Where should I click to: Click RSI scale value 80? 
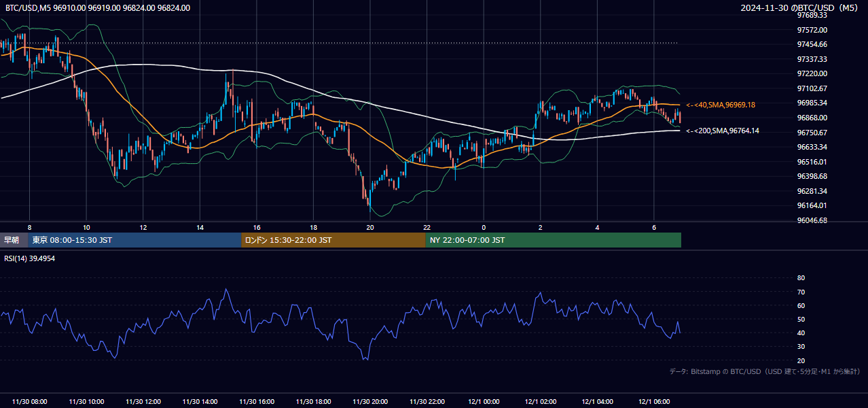801,278
